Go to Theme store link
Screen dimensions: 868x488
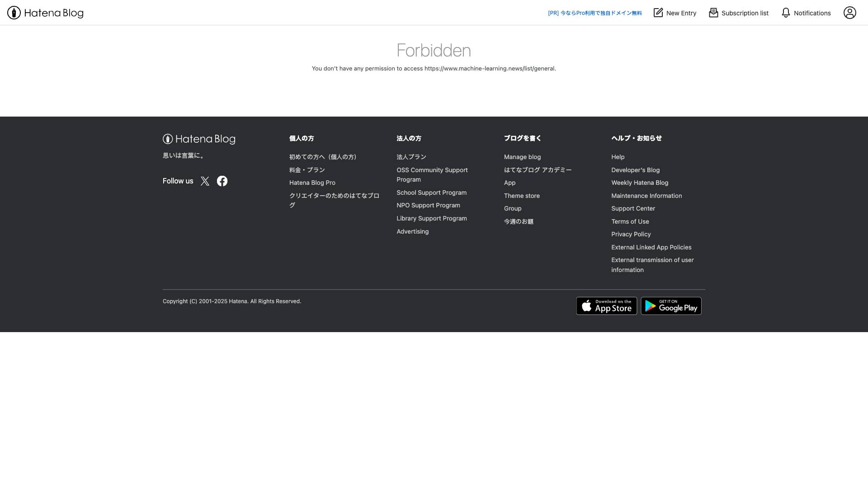click(522, 196)
